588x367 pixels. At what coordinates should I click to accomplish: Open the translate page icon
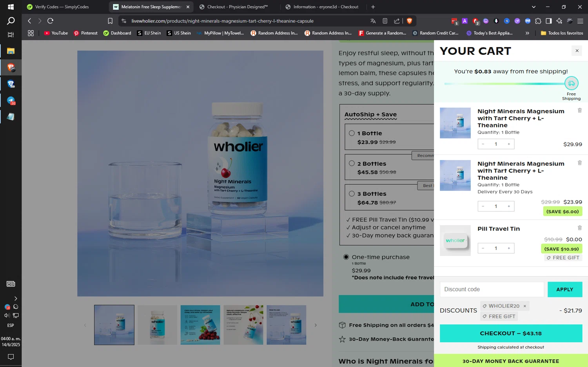tap(373, 21)
